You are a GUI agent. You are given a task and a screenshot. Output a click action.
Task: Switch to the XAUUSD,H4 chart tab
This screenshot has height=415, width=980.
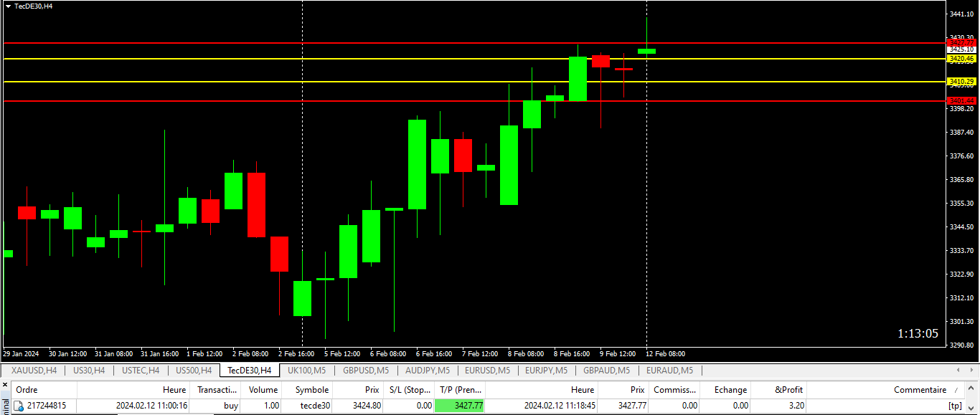point(34,371)
